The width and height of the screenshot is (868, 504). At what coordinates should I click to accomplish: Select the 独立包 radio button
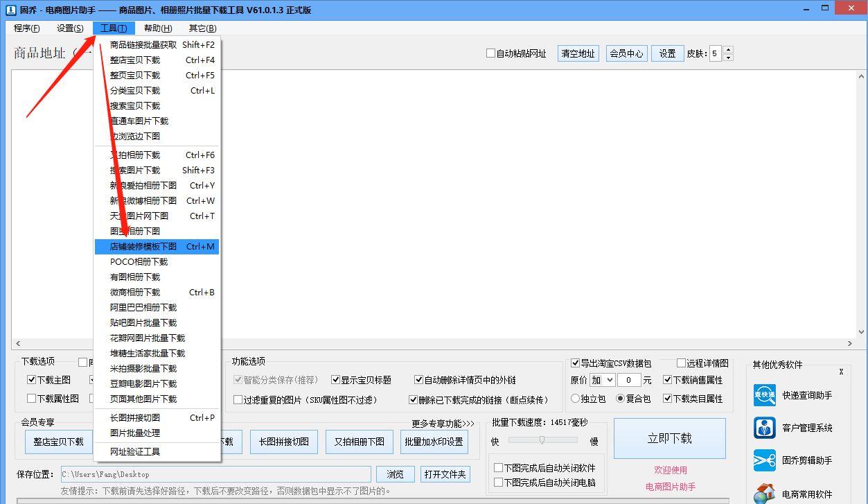(576, 398)
